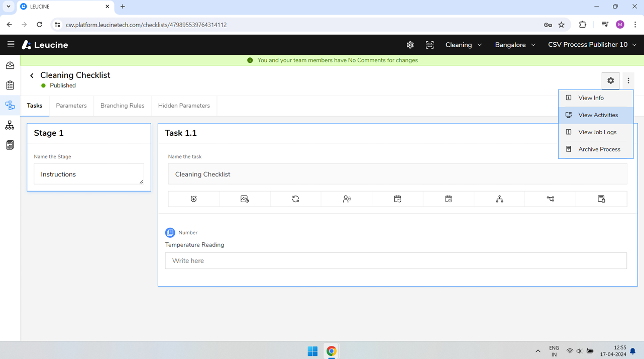Switch to the Parameters tab
Viewport: 644px width, 359px height.
(x=71, y=106)
